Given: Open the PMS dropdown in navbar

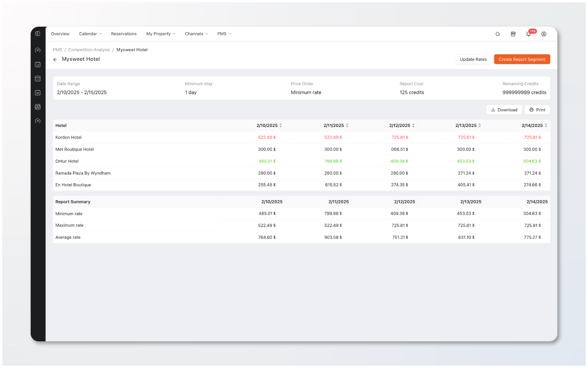Looking at the screenshot, I should tap(224, 34).
